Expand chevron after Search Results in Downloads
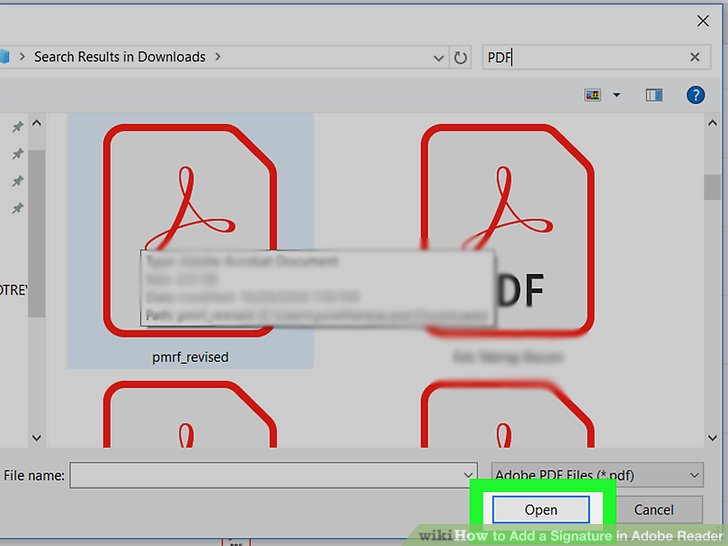Viewport: 728px width, 546px height. [218, 57]
